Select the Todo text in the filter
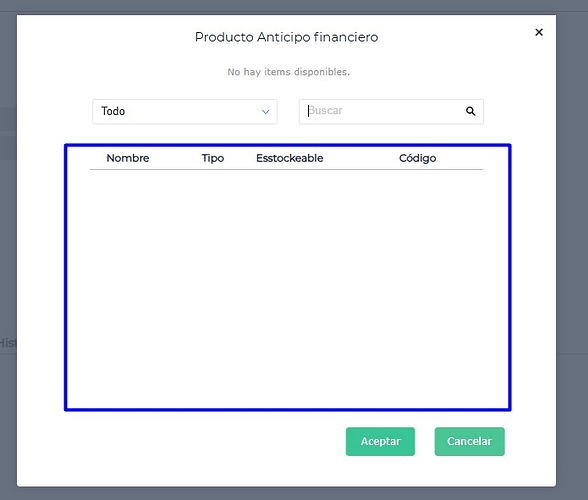Viewport: 588px width, 500px height. (113, 111)
